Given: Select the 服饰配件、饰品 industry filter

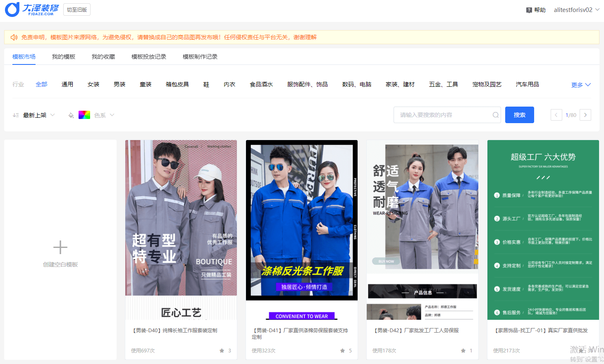Looking at the screenshot, I should coord(308,84).
